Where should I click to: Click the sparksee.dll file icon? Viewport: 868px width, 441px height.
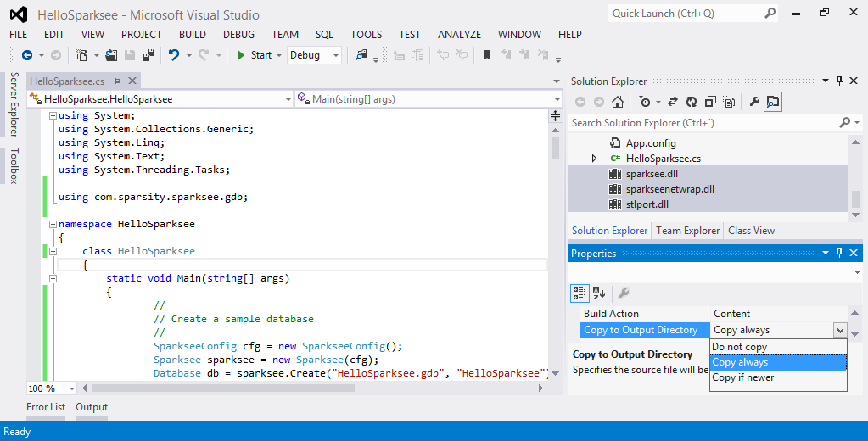point(615,174)
